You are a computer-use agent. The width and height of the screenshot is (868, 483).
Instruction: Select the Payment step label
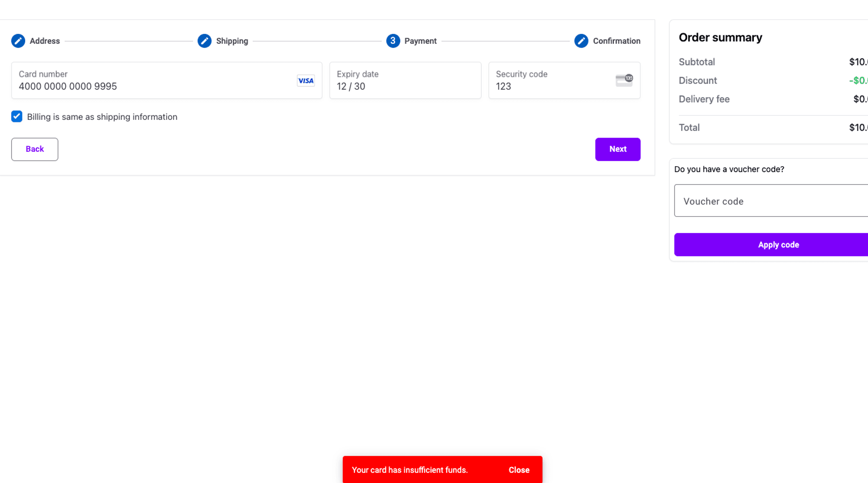point(420,41)
